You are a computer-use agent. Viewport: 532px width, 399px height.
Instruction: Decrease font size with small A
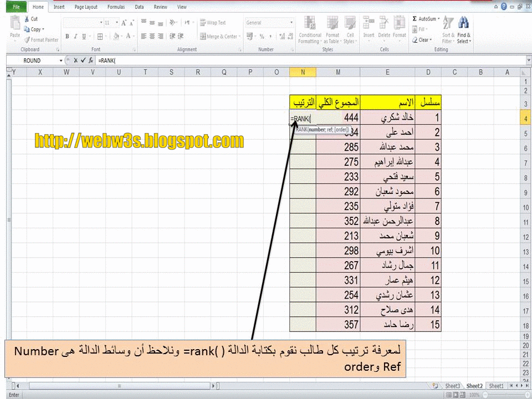(x=132, y=23)
